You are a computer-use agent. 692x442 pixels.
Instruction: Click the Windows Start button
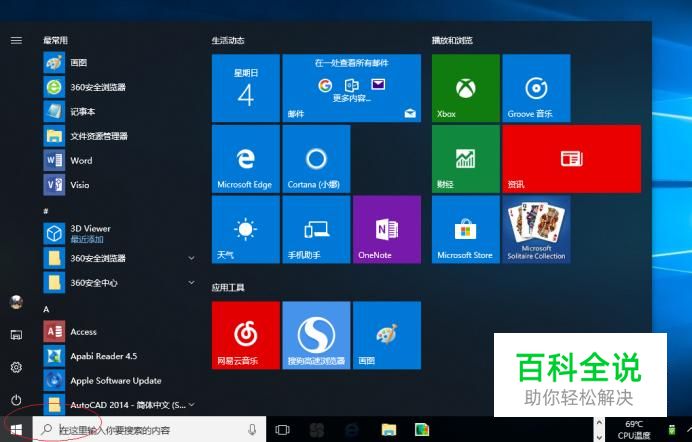coord(16,429)
